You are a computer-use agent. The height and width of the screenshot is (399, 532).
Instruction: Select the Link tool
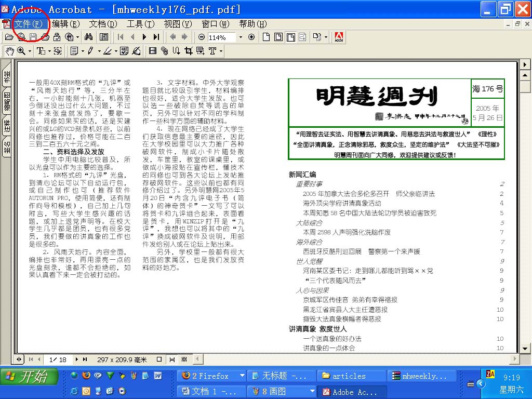pyautogui.click(x=165, y=51)
